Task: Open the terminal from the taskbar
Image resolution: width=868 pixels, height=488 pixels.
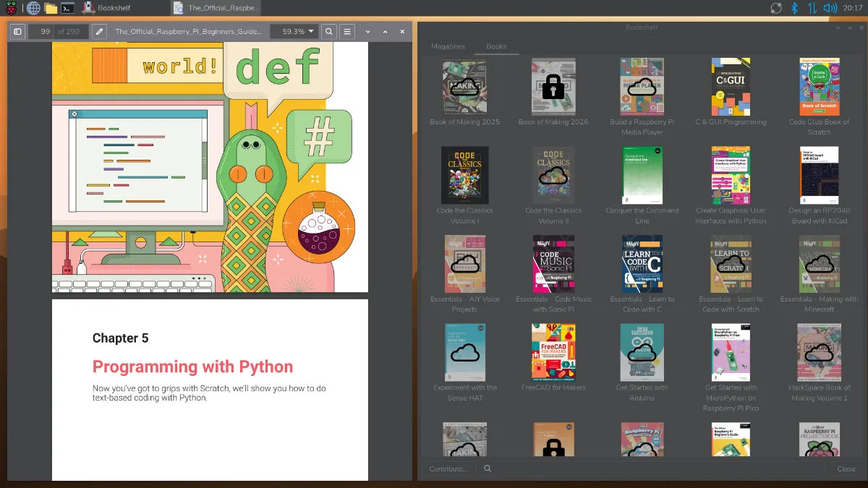Action: point(67,9)
